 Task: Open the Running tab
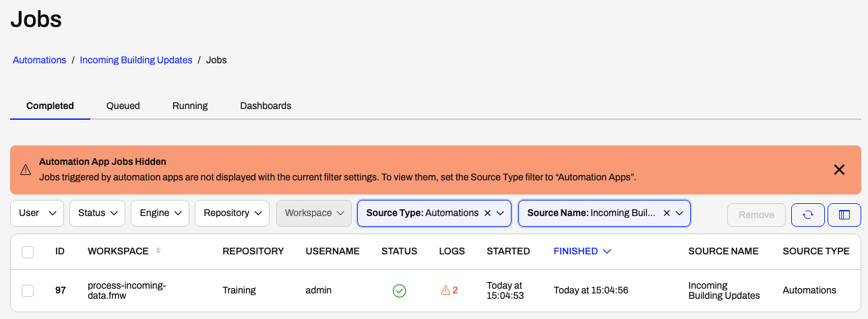[x=190, y=106]
